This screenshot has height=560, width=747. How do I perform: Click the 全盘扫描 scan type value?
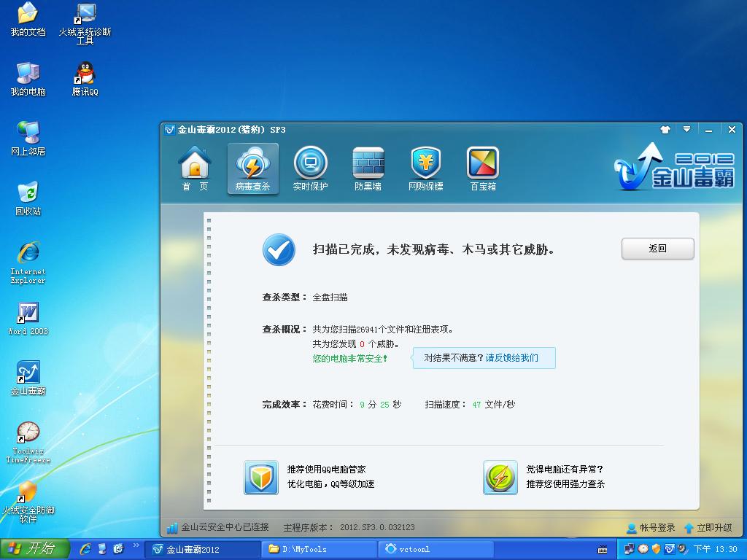click(330, 297)
